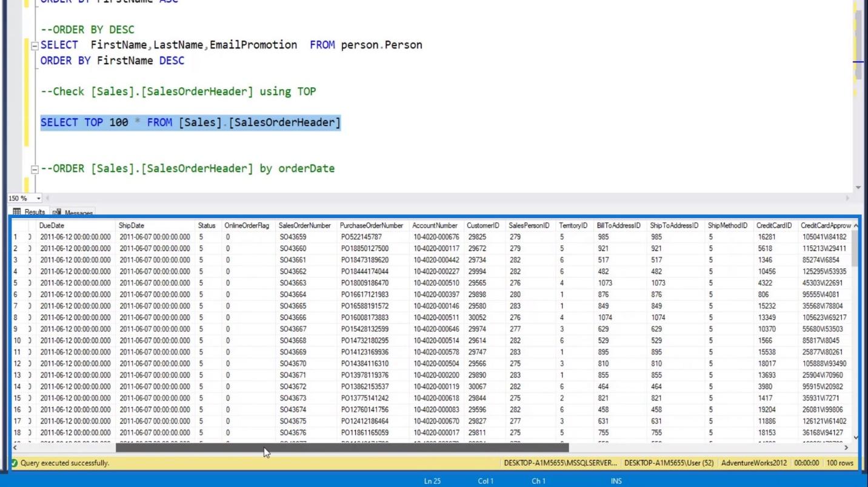Click the Col 1 column indicator
Viewport: 868px width, 487px height.
click(486, 482)
